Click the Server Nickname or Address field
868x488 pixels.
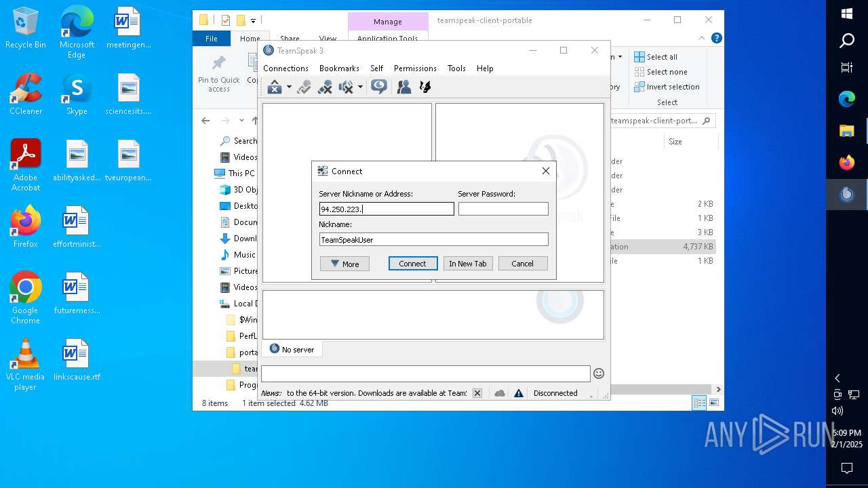(387, 209)
